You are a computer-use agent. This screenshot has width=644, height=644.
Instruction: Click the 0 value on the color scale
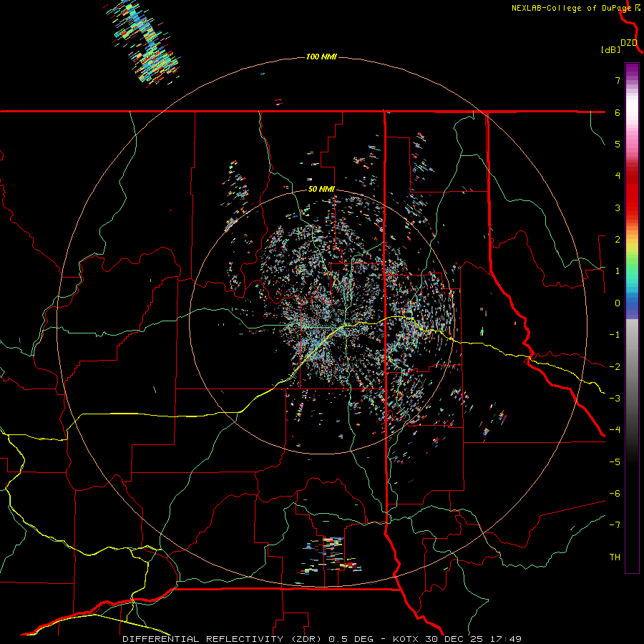click(x=618, y=303)
